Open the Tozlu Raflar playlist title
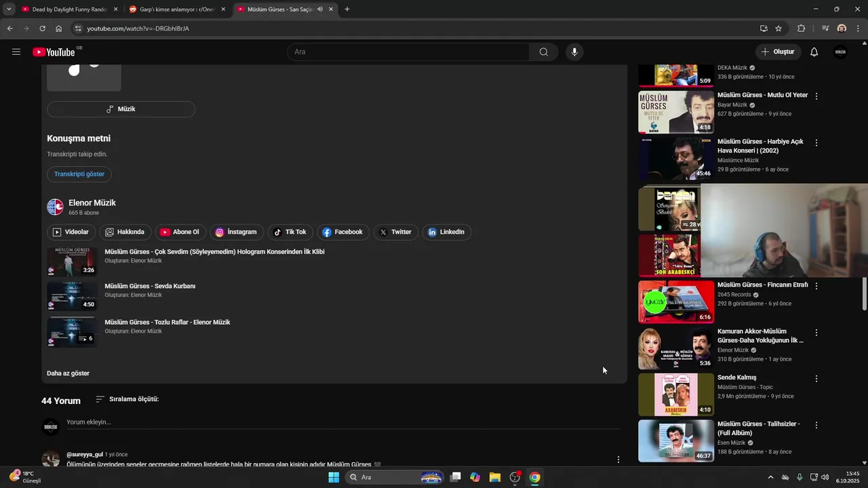Image resolution: width=868 pixels, height=488 pixels. click(x=167, y=322)
